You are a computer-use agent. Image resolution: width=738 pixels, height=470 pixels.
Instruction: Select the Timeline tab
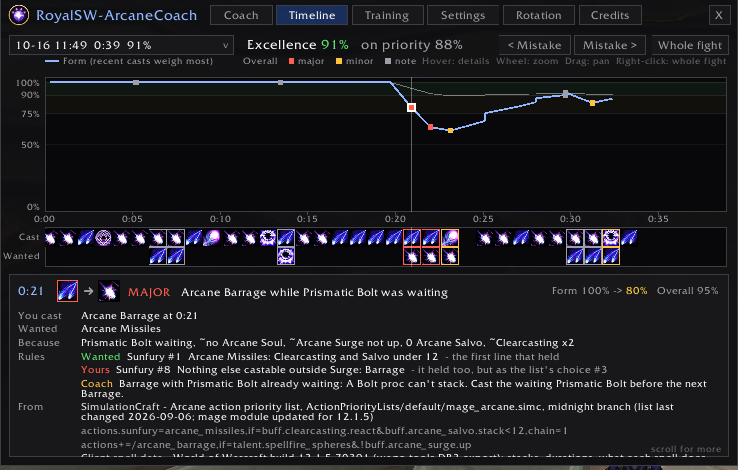point(312,15)
